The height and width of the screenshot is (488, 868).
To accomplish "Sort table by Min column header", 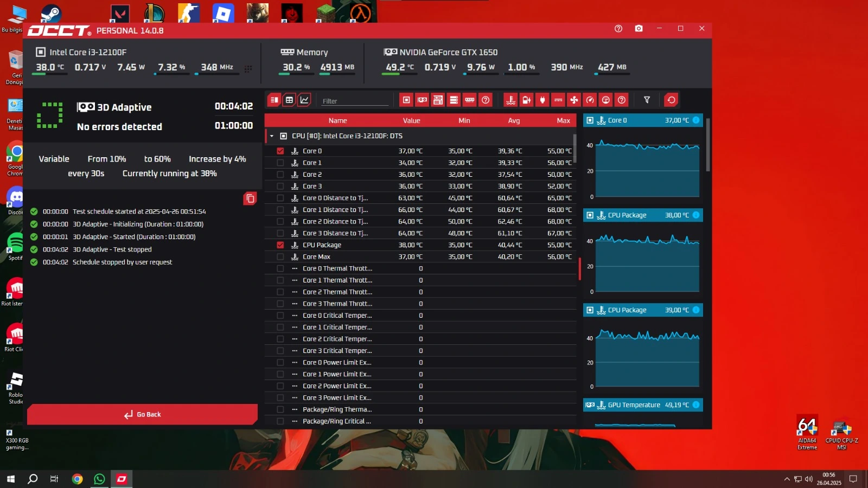I will coord(464,120).
